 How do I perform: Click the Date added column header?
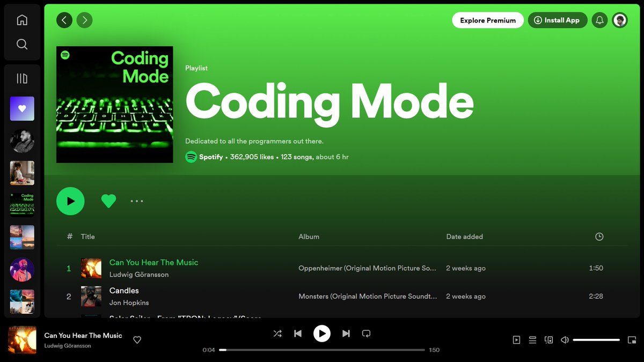tap(464, 237)
